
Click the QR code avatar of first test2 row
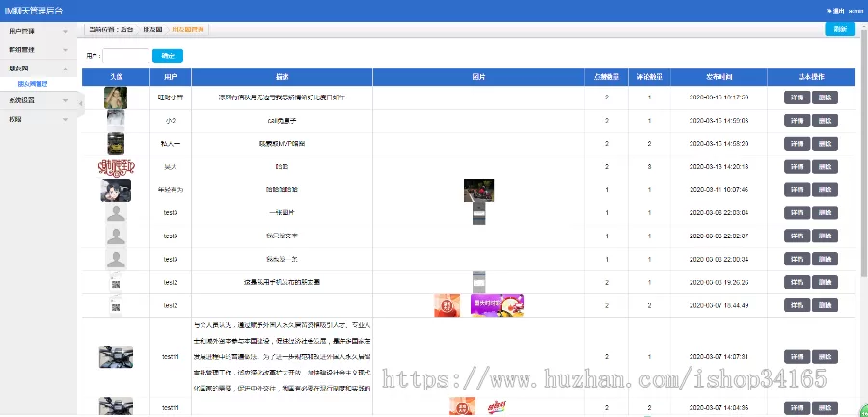click(x=116, y=282)
